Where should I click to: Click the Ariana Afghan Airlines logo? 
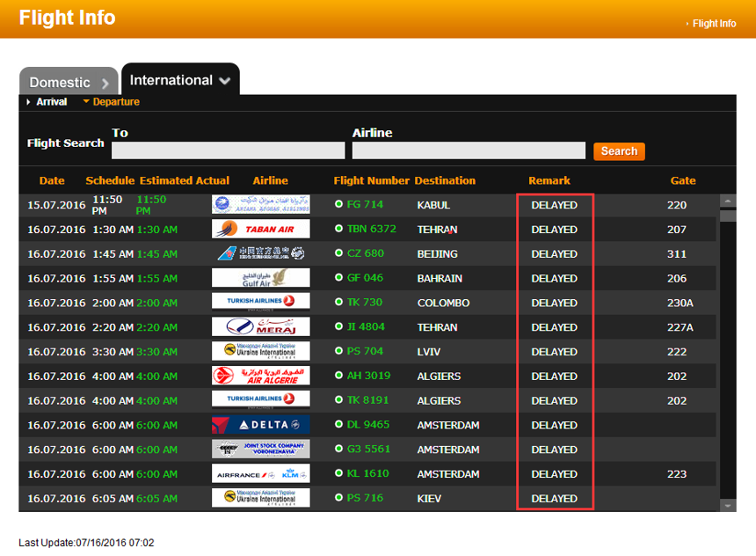pyautogui.click(x=261, y=205)
